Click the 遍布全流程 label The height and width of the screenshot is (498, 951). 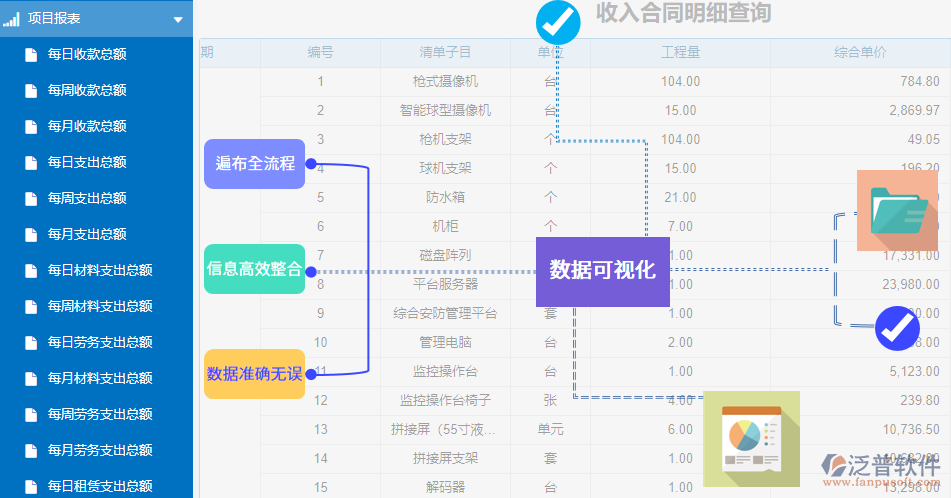[x=254, y=164]
